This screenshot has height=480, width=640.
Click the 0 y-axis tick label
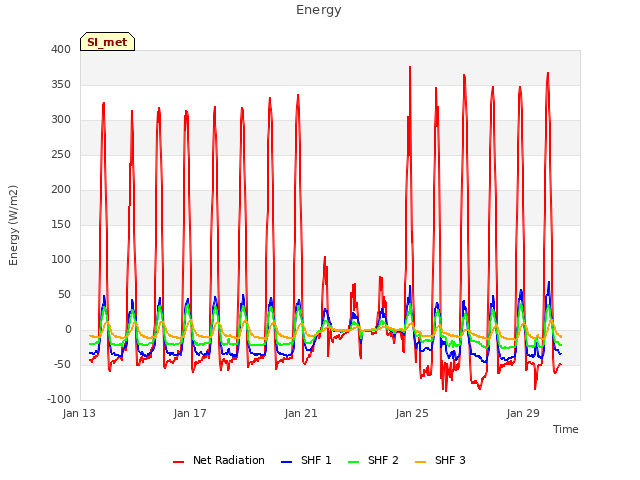click(x=68, y=330)
